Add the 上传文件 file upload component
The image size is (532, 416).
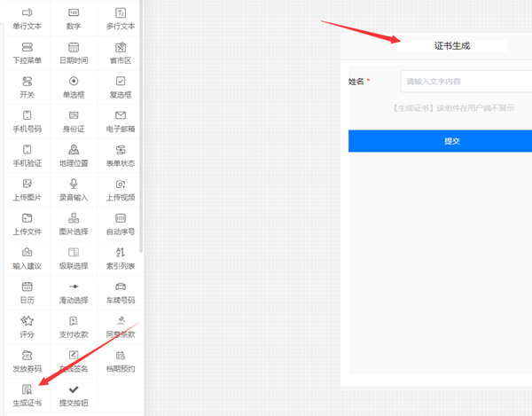click(x=27, y=224)
